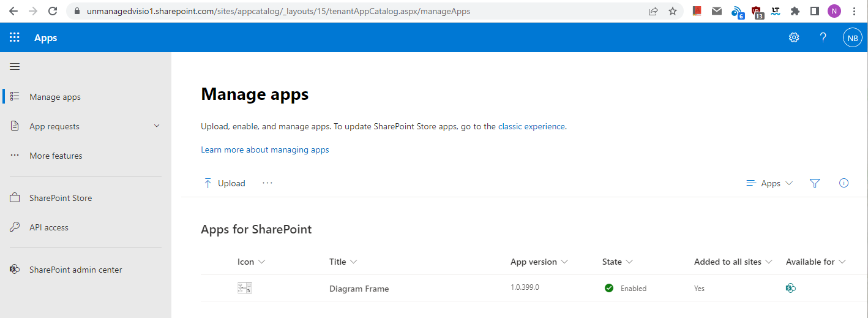This screenshot has height=318, width=868.
Task: Click the Upload button
Action: [x=225, y=183]
